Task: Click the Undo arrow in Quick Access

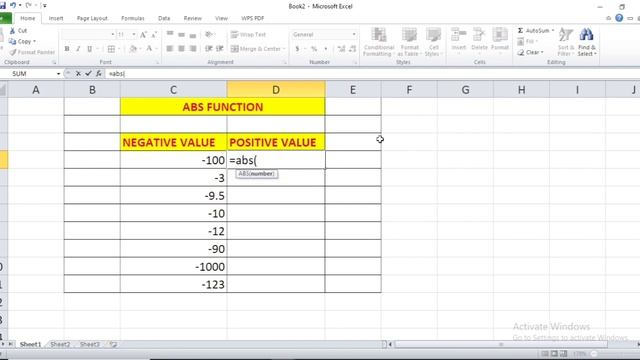Action: pyautogui.click(x=13, y=6)
